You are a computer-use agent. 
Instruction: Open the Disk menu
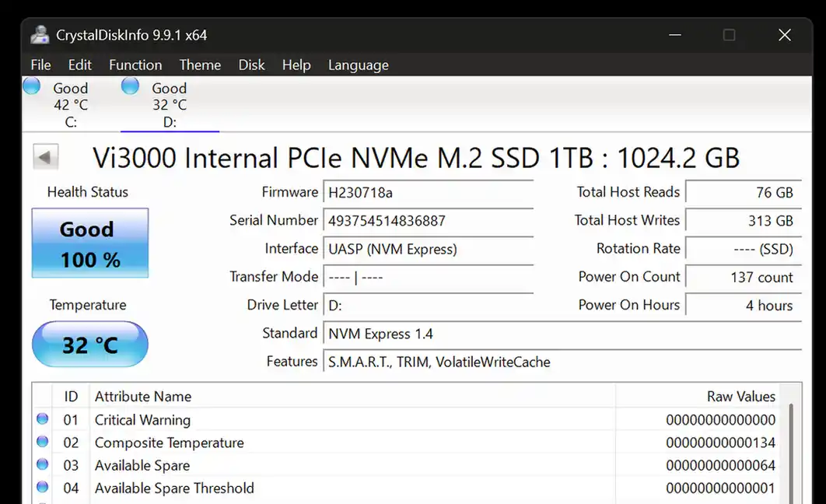click(251, 65)
